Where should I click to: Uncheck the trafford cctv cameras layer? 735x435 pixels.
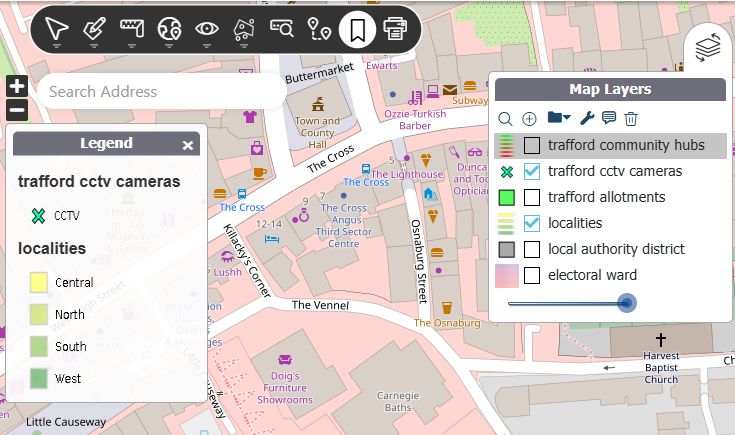(532, 171)
